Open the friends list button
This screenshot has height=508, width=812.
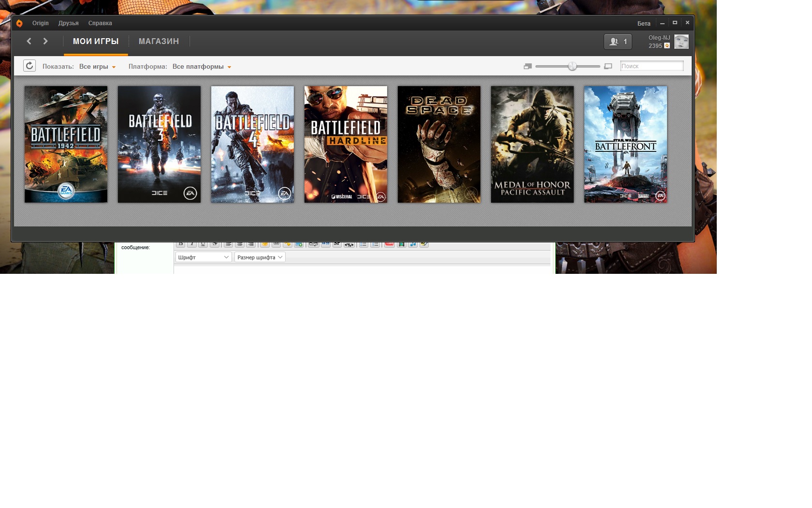(x=618, y=42)
